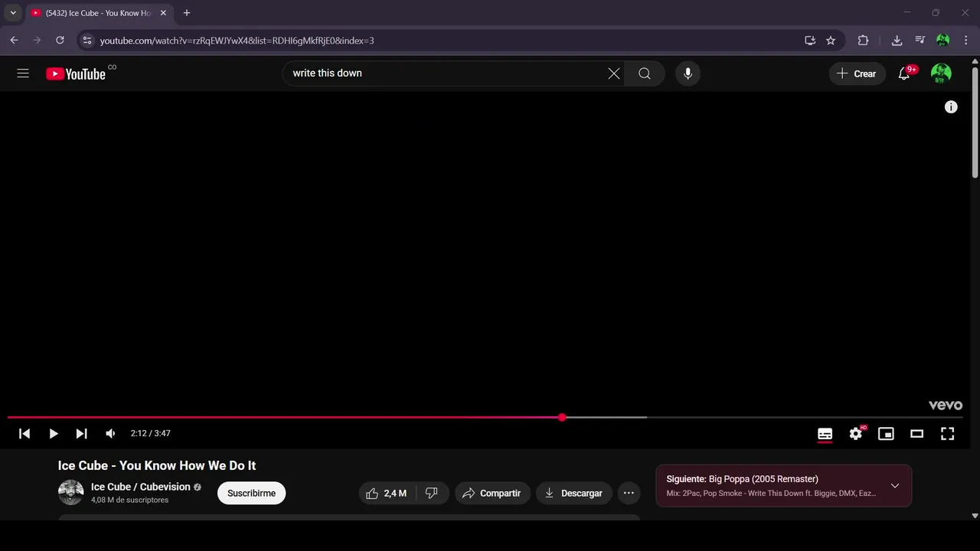Skip to the previous video

[x=24, y=434]
